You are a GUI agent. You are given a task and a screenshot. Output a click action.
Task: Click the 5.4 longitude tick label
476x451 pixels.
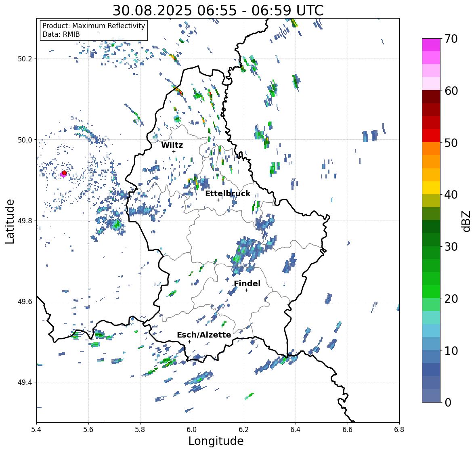click(x=36, y=430)
